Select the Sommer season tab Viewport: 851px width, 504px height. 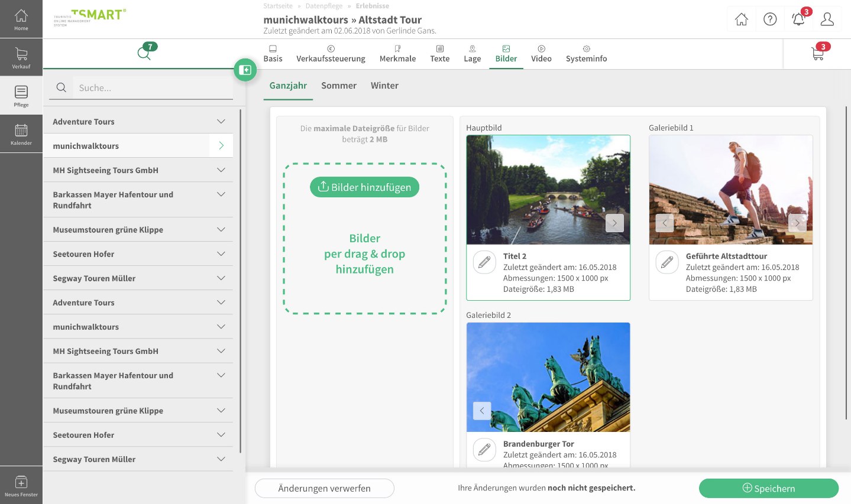[339, 86]
